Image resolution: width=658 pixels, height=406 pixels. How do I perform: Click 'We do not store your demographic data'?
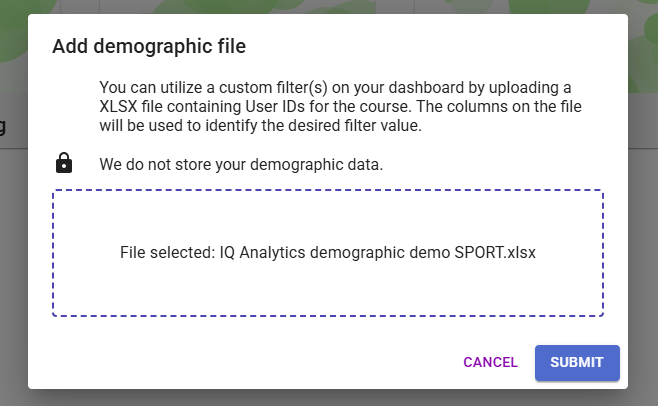click(241, 164)
